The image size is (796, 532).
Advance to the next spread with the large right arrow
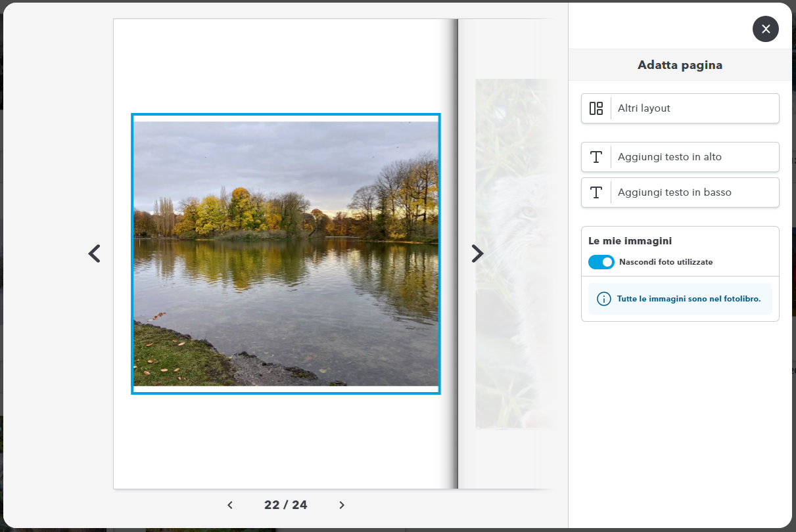coord(477,254)
